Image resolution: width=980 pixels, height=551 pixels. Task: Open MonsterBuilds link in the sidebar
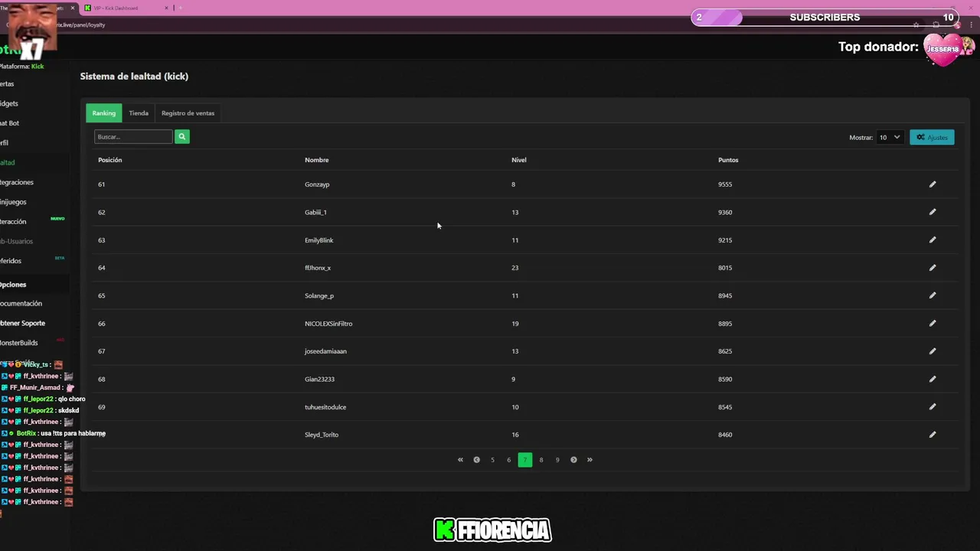[x=18, y=343]
